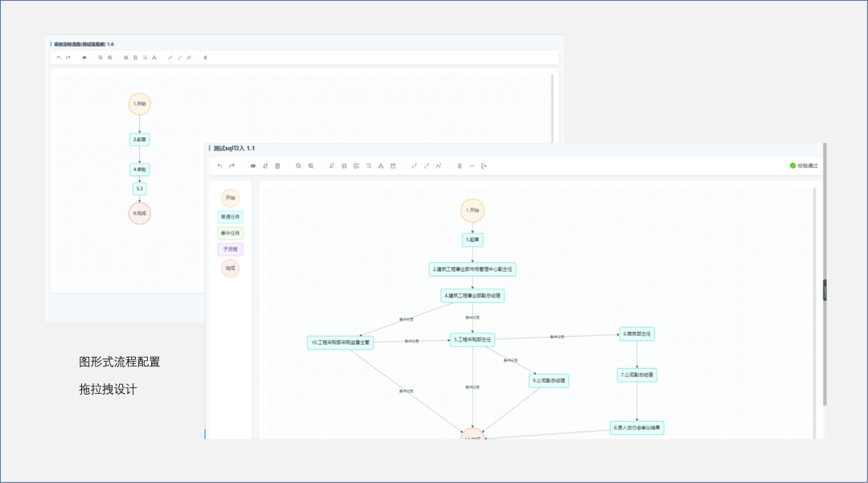
Task: Select 2.起草 node in back window
Action: coord(140,139)
